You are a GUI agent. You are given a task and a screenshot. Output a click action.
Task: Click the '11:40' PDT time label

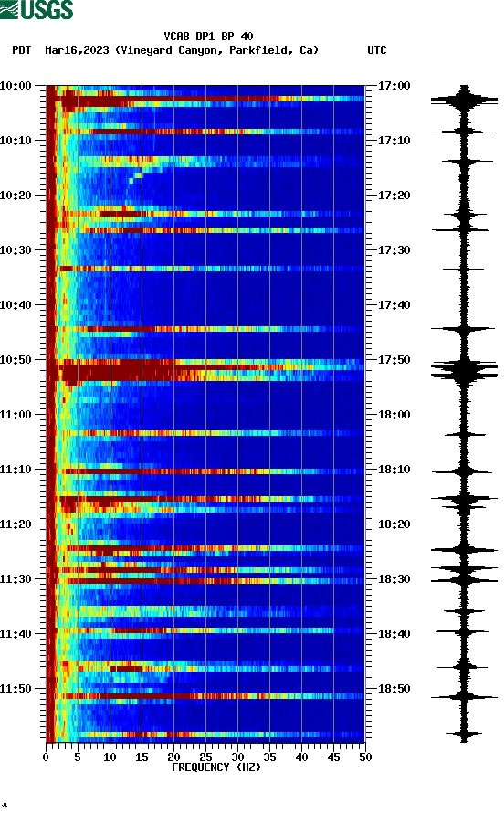click(16, 633)
